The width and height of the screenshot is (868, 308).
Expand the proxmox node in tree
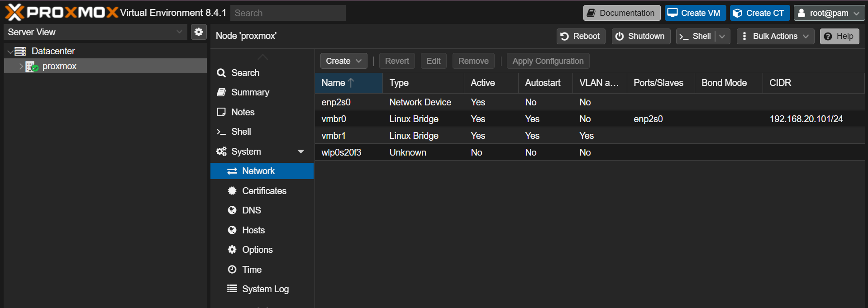click(x=21, y=66)
